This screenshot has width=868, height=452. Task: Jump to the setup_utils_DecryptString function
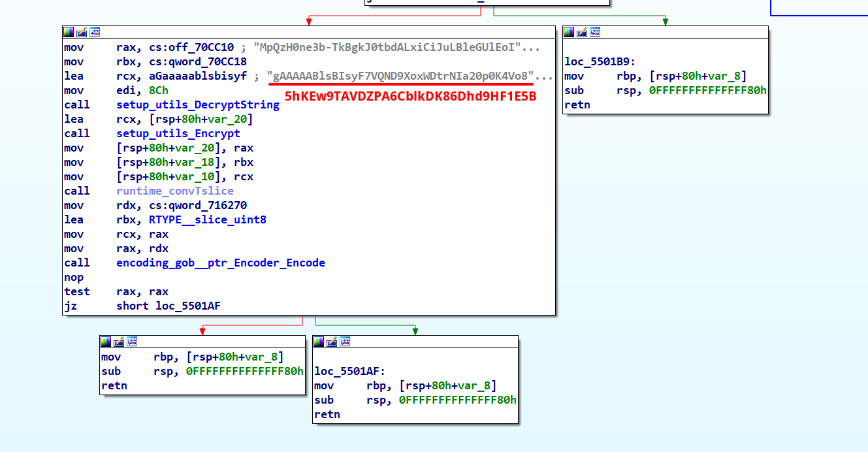197,105
